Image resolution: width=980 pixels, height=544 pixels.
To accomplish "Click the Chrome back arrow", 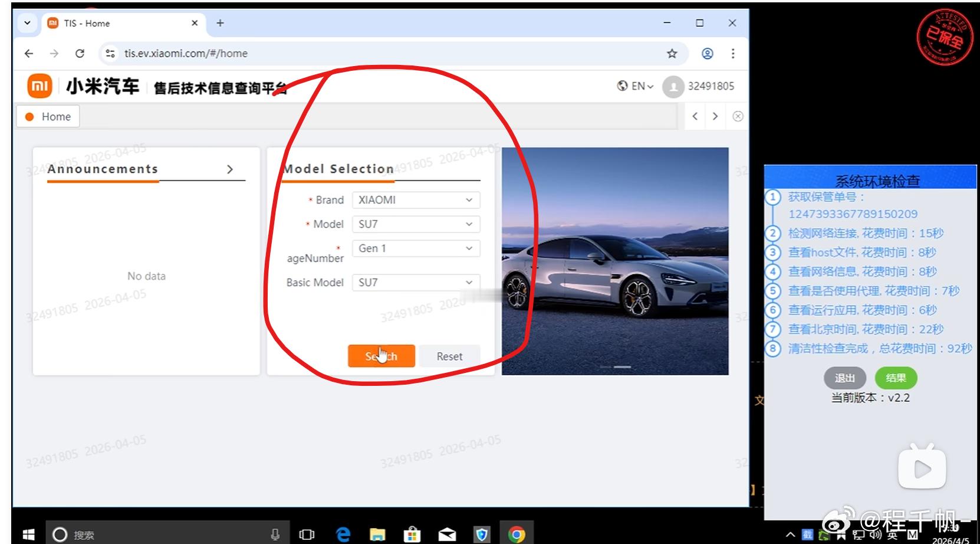I will click(29, 54).
